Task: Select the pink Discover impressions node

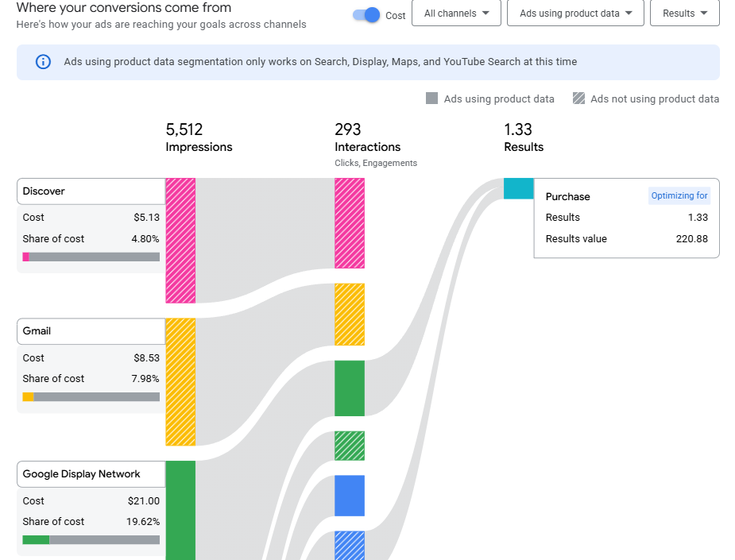Action: 180,238
